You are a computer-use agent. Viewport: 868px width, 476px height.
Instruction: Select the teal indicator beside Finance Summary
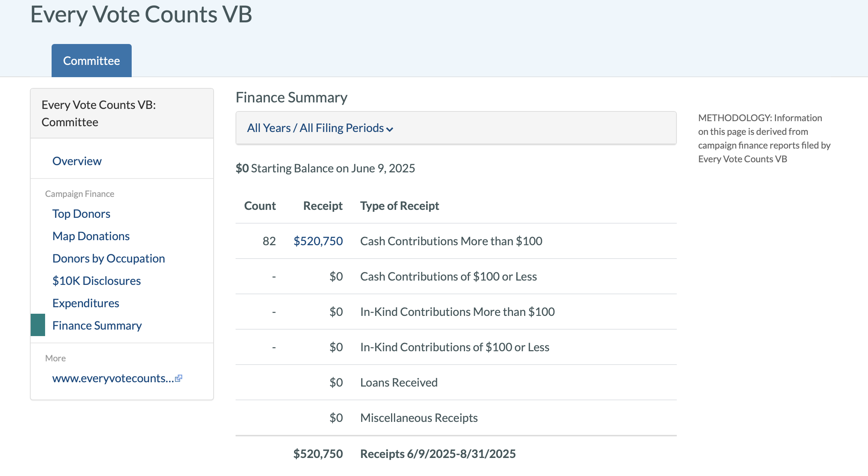pos(38,325)
